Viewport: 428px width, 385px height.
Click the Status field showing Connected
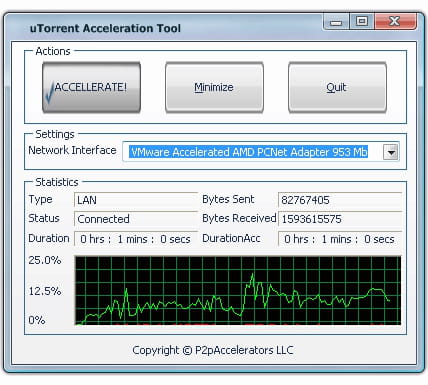pyautogui.click(x=136, y=219)
